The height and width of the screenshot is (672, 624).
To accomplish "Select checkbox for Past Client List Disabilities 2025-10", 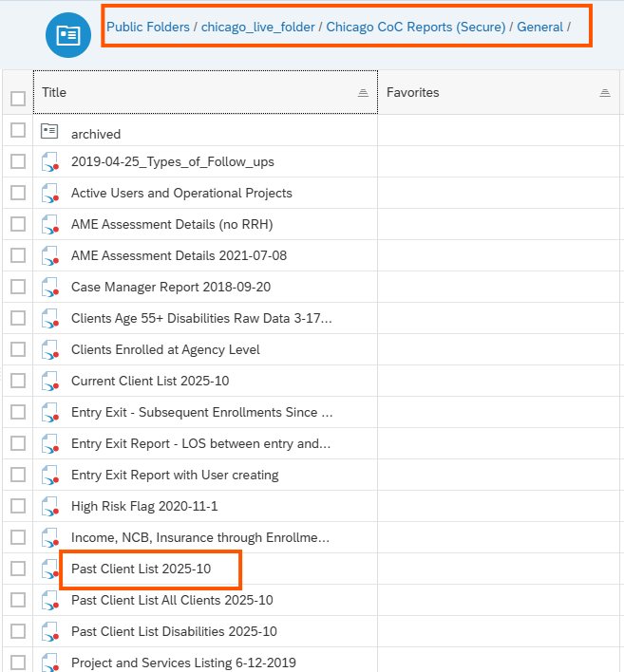I will click(x=18, y=631).
